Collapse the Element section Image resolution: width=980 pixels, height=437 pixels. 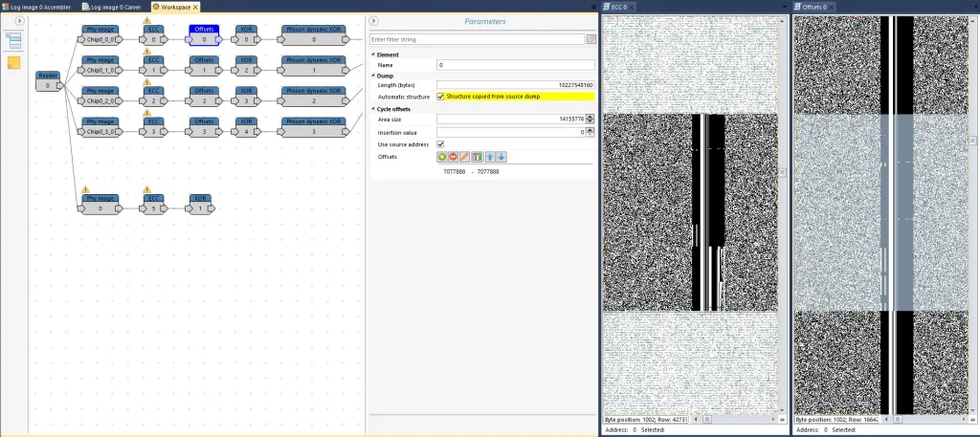373,55
